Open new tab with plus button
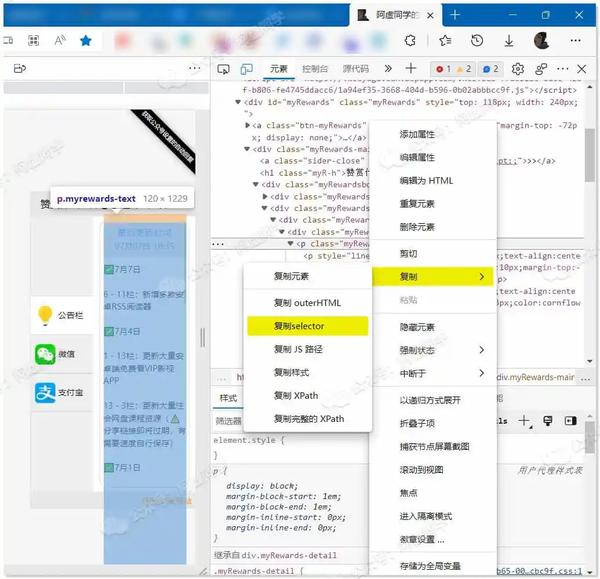Screen dimensions: 600x579 (x=455, y=15)
